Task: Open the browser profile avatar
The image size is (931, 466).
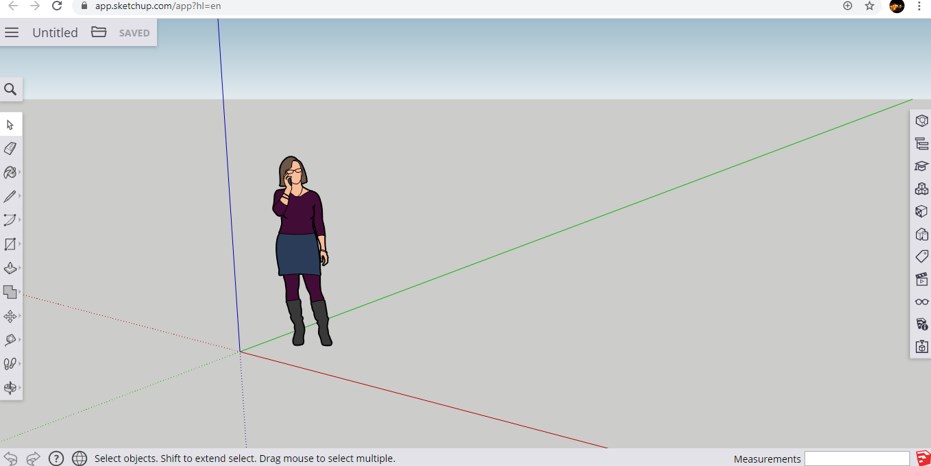Action: (x=897, y=6)
